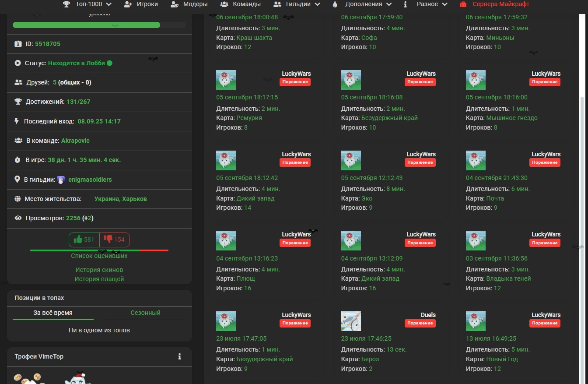
Task: Click the enigmasoldiers guild avatar icon
Action: [61, 180]
